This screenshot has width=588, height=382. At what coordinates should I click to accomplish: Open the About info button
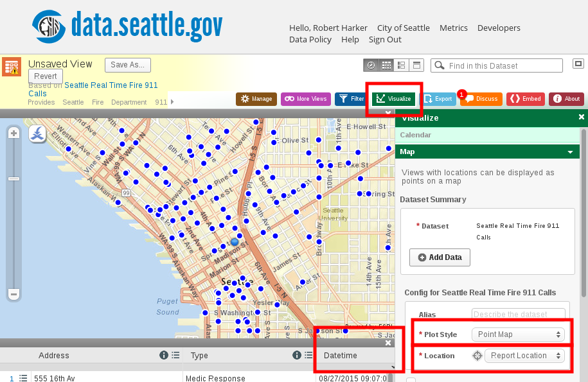(x=567, y=99)
